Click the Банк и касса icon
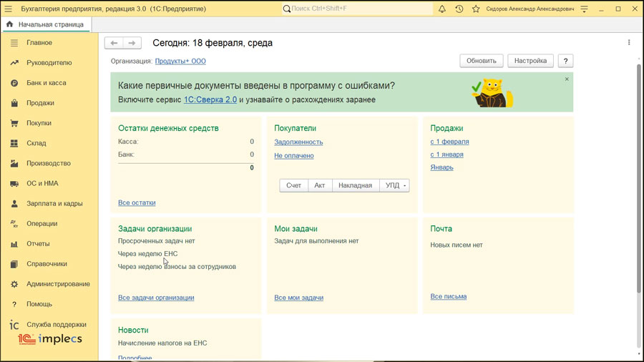Image resolution: width=644 pixels, height=362 pixels. coord(14,83)
